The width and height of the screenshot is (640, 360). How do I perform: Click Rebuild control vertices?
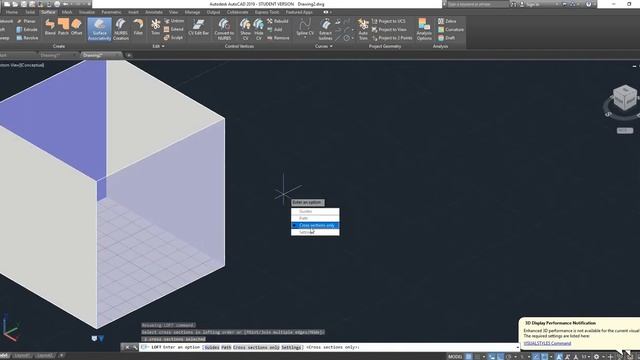(278, 21)
